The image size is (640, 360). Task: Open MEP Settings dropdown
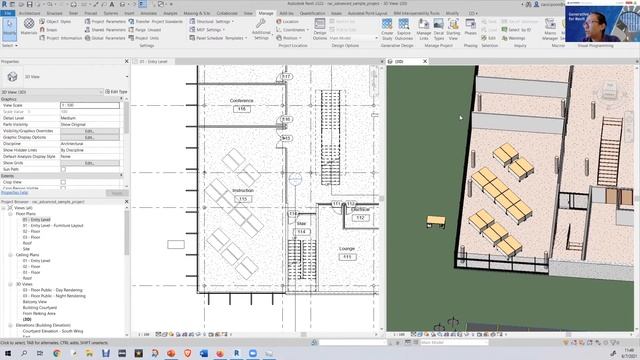[207, 30]
